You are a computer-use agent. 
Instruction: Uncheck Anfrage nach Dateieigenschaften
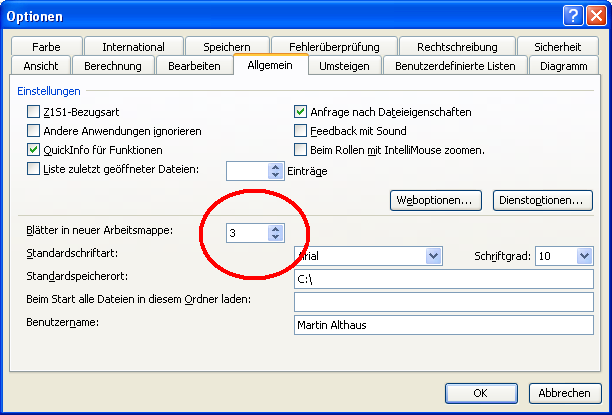pos(300,112)
